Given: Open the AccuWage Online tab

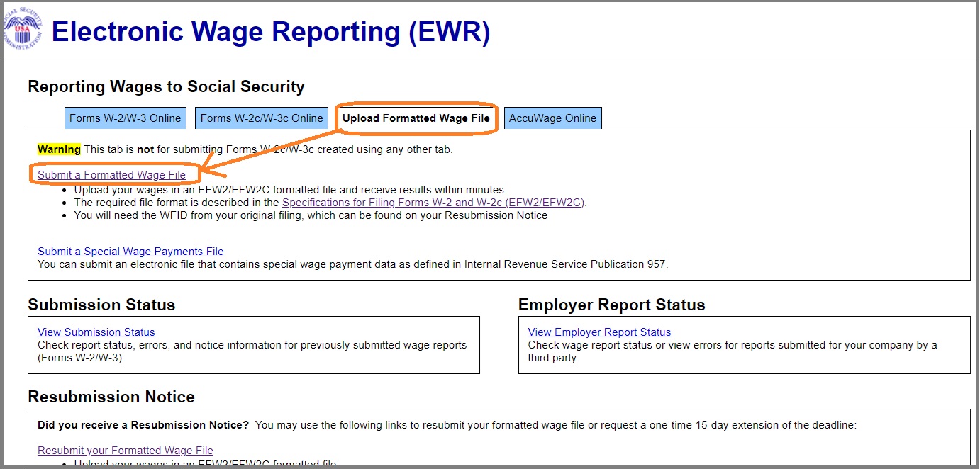Looking at the screenshot, I should (552, 118).
